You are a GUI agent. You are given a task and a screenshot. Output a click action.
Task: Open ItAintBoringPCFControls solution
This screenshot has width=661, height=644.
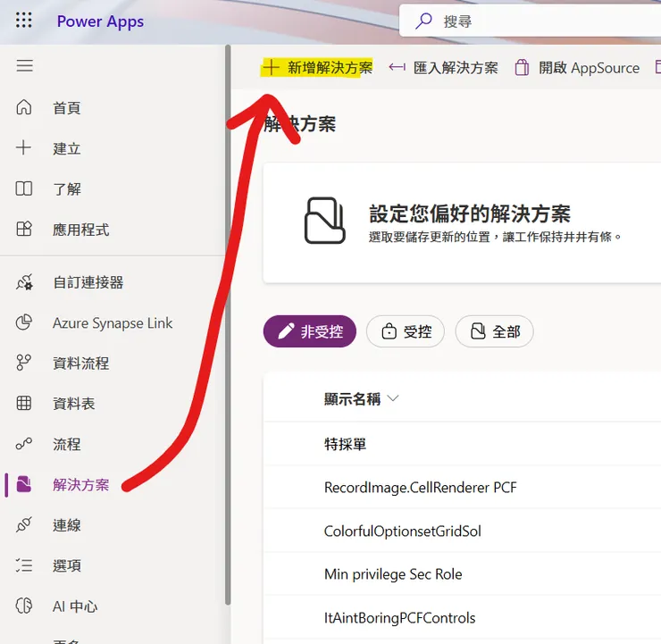click(399, 618)
